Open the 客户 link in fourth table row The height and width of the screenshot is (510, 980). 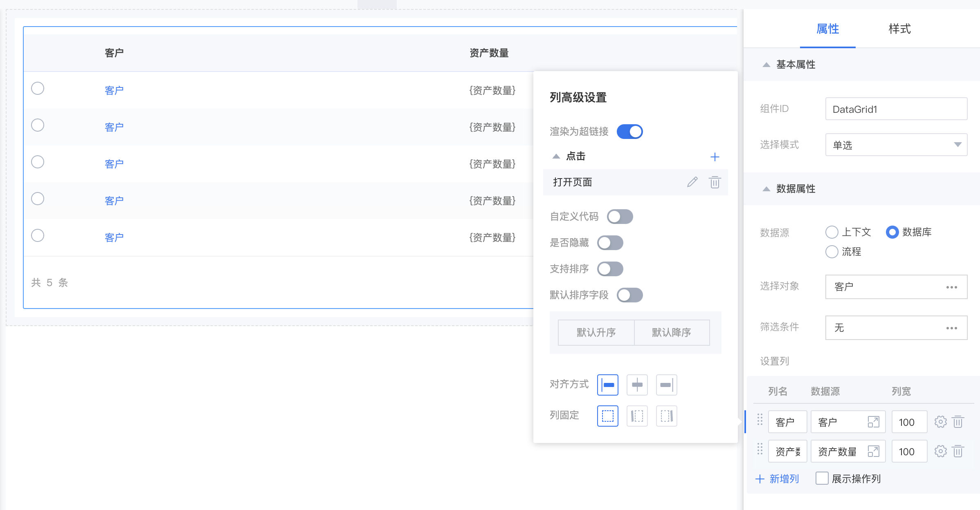(x=114, y=201)
